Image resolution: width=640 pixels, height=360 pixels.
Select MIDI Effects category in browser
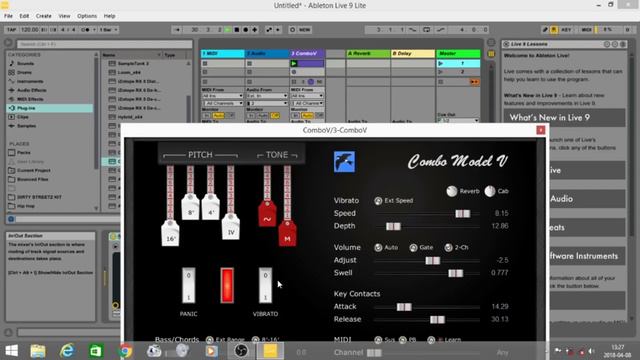(x=30, y=99)
